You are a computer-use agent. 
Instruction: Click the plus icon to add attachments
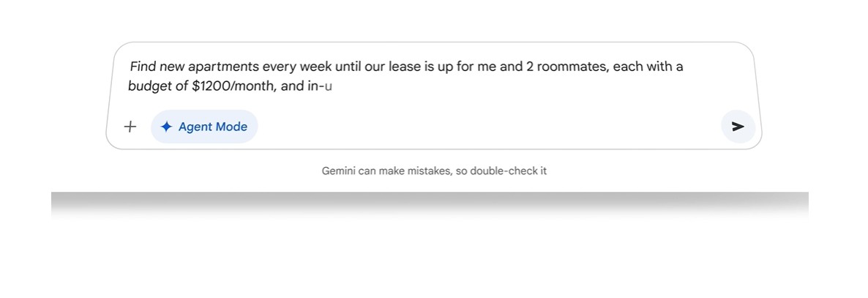[130, 127]
